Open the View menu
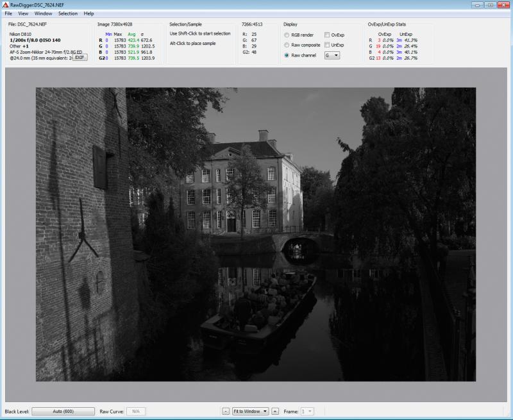Screen dimensions: 513x420 click(x=23, y=13)
